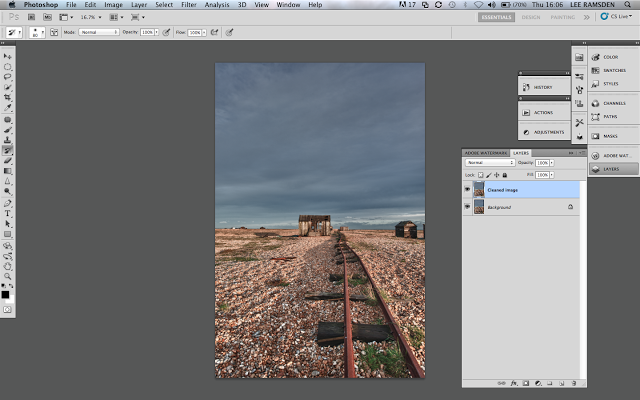
Task: Delete layer using trash icon
Action: pyautogui.click(x=574, y=383)
